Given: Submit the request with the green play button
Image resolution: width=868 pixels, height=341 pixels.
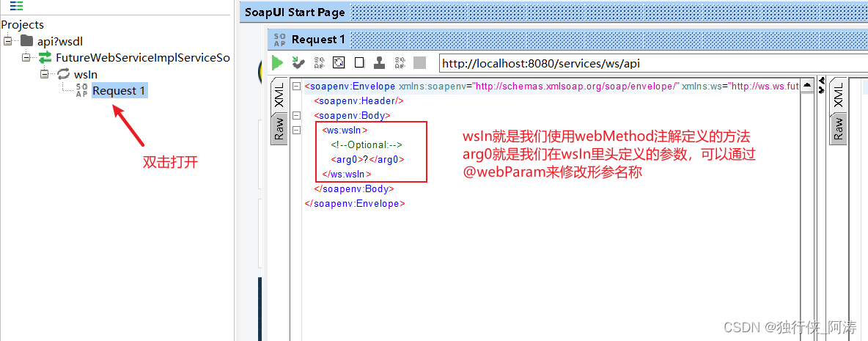Looking at the screenshot, I should pos(277,62).
